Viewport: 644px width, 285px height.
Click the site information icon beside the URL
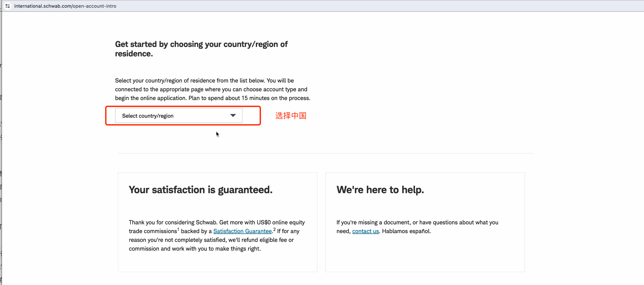8,6
